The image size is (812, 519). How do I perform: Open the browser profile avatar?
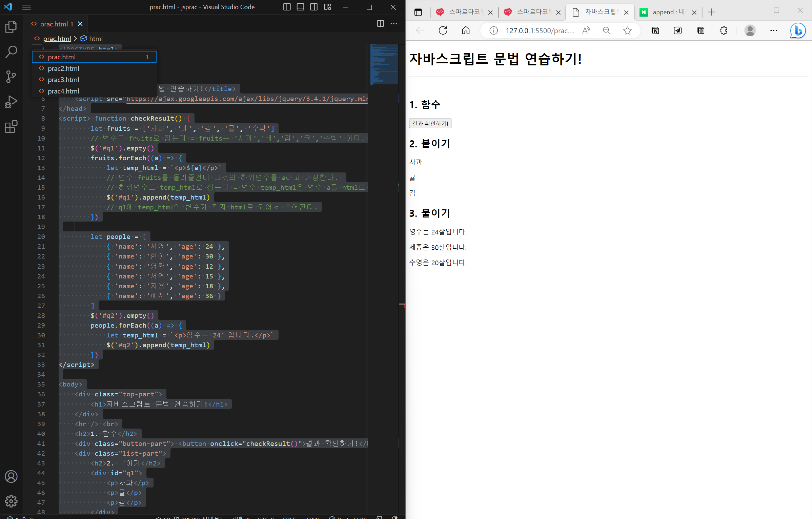[750, 30]
